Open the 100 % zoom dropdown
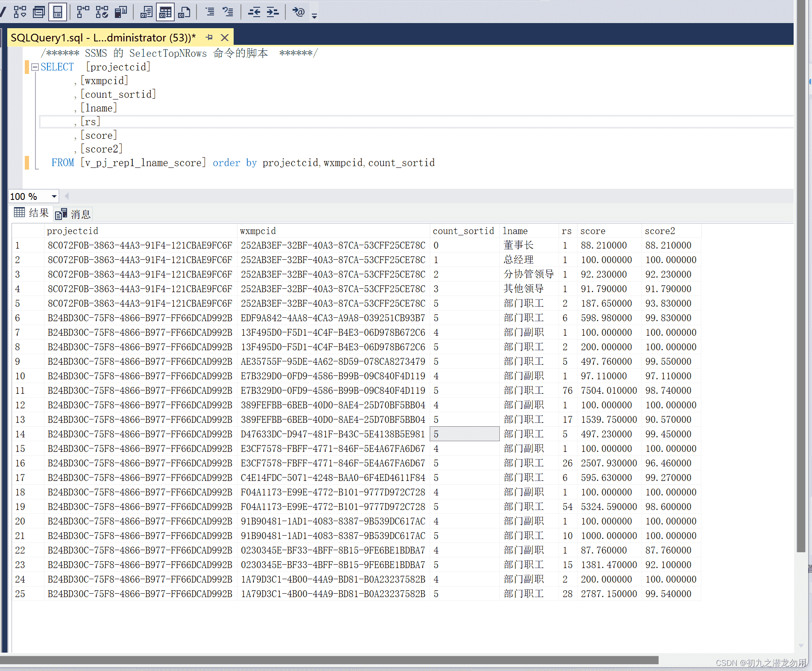812x671 pixels. coord(54,196)
